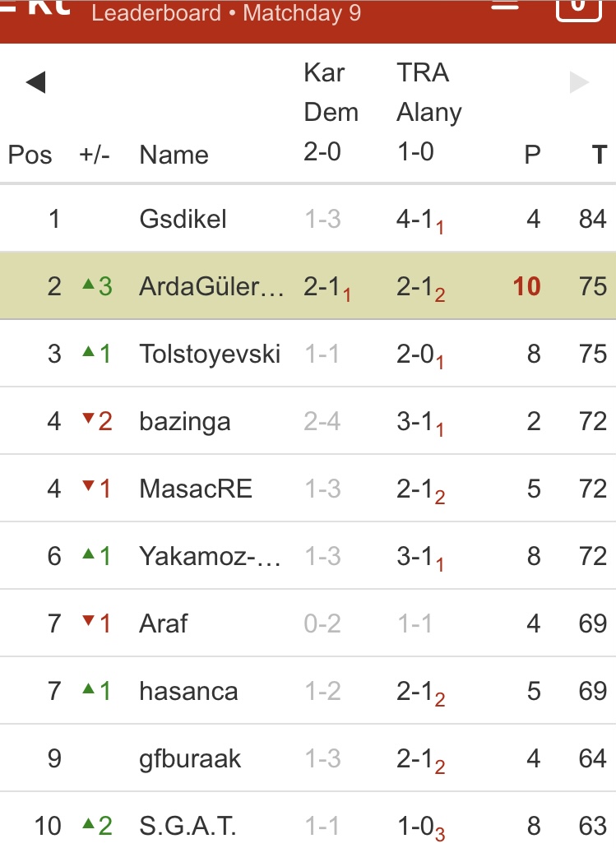
Task: Click green up arrow beside S.G.A.T.
Action: (x=89, y=824)
